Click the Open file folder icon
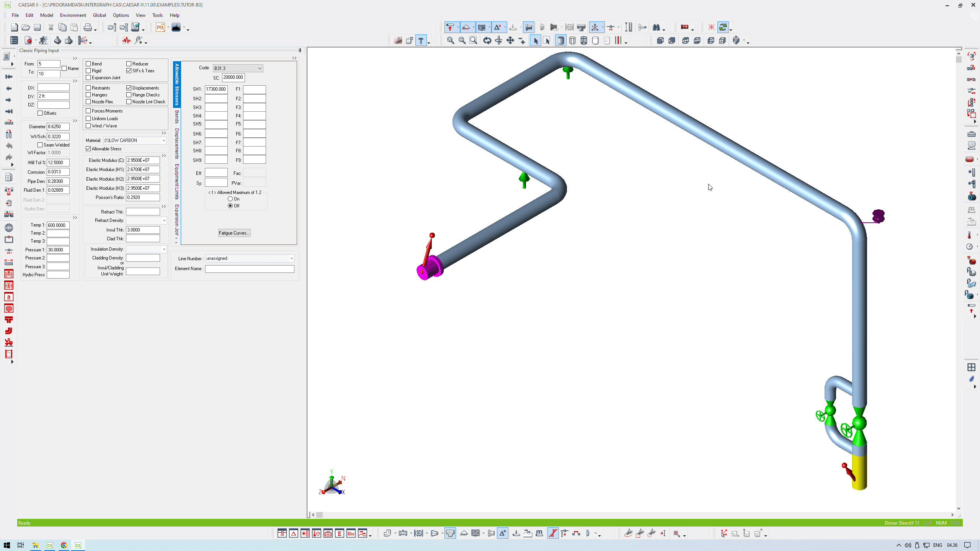 point(26,28)
